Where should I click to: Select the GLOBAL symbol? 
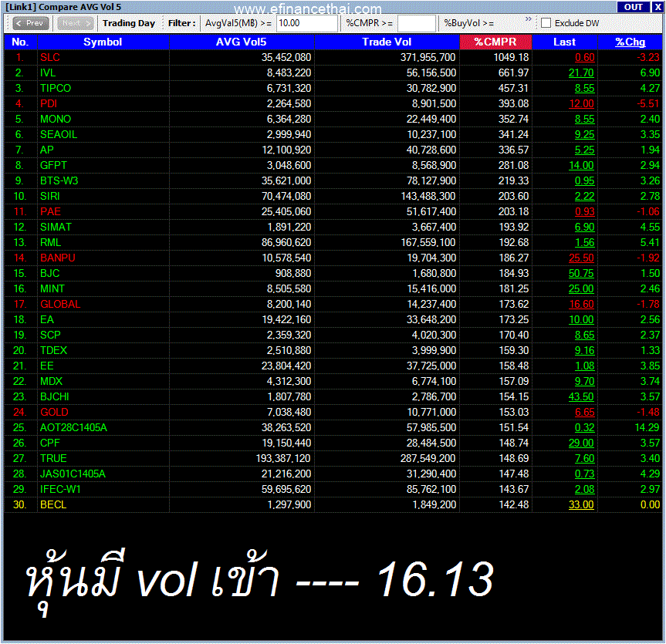[60, 305]
